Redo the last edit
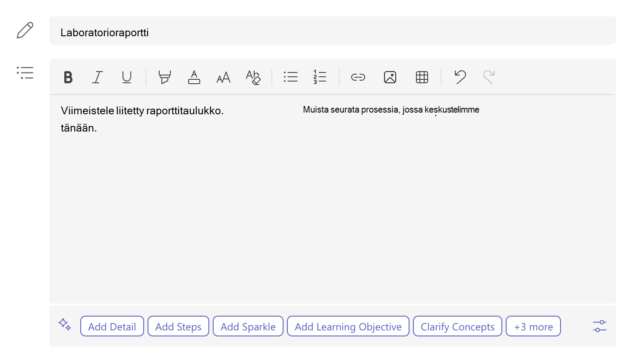630x364 pixels. 488,77
